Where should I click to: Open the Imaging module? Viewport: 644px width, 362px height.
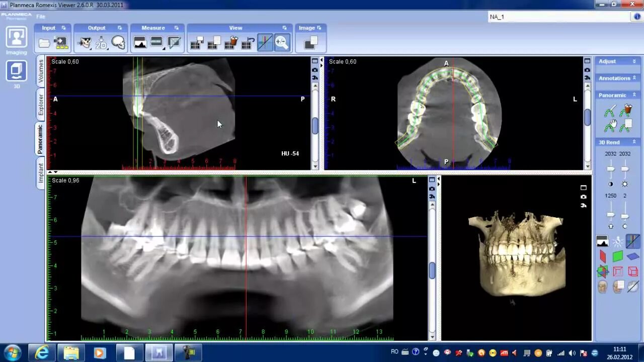point(17,38)
